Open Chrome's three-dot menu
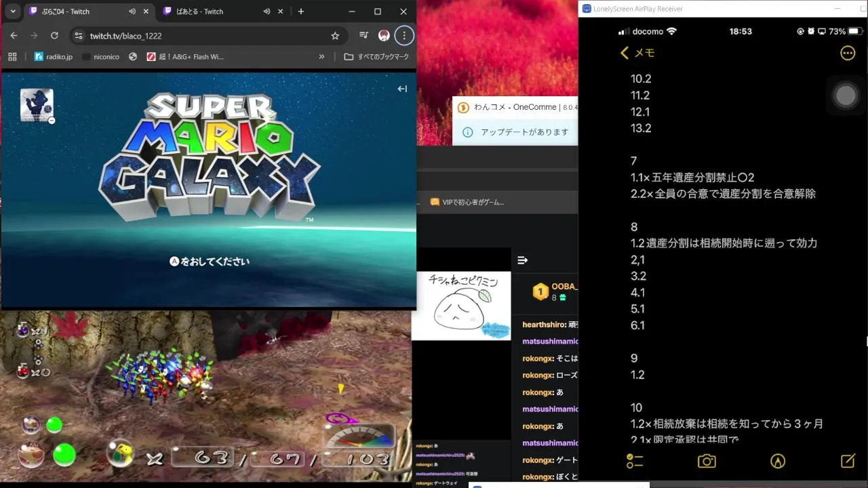This screenshot has height=488, width=868. pos(404,35)
